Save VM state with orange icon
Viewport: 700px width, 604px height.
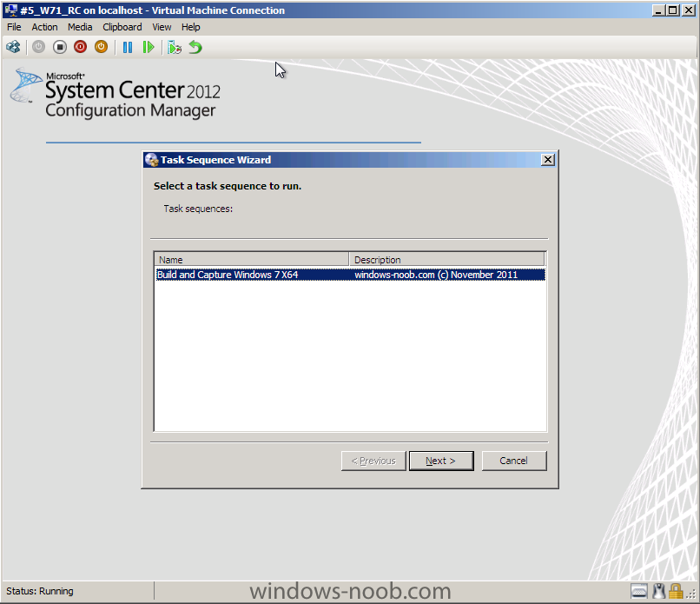[x=102, y=47]
